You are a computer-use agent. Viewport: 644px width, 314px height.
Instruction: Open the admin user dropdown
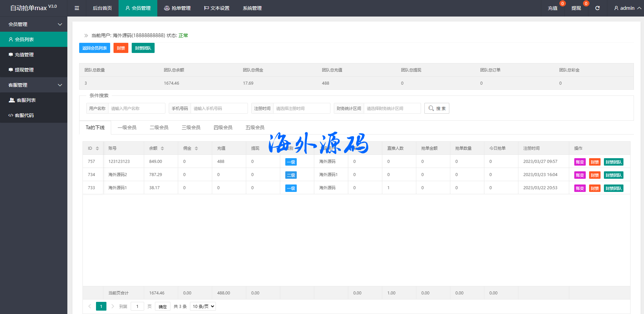(x=627, y=8)
